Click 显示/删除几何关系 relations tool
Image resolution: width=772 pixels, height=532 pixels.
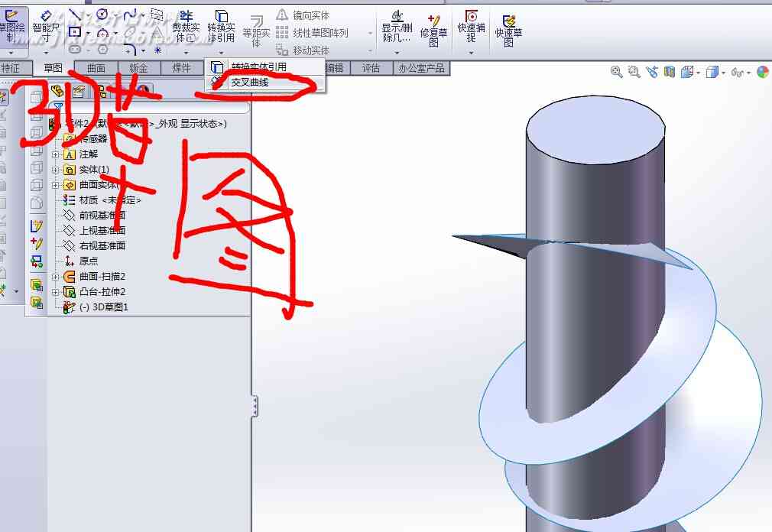pos(397,27)
